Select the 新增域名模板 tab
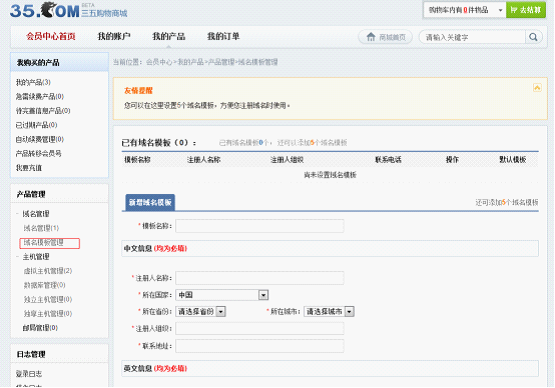 (x=150, y=202)
